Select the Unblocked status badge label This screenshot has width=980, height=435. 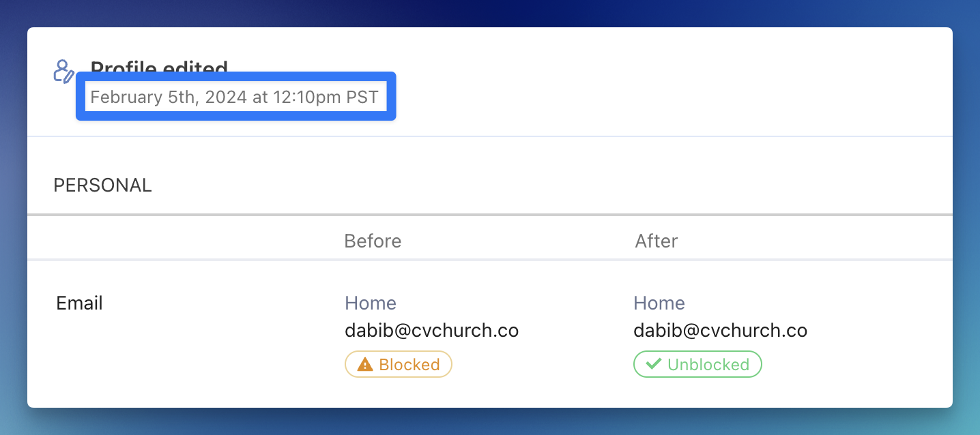click(708, 365)
